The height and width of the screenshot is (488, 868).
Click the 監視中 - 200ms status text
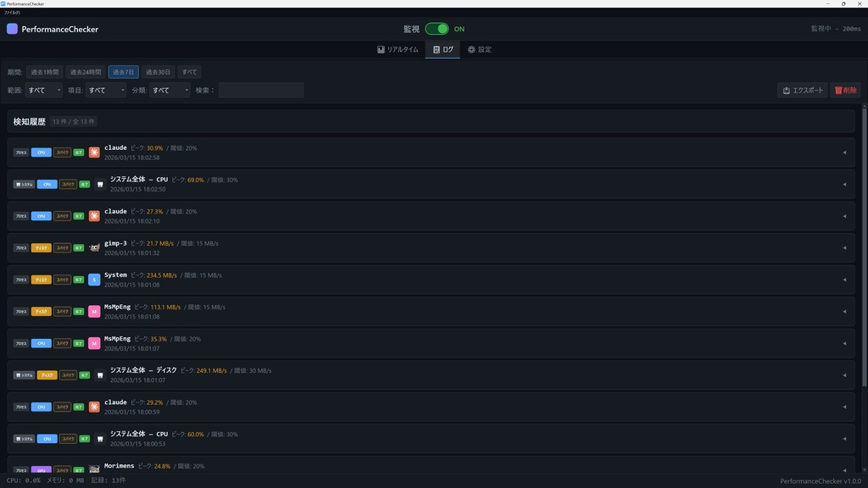pyautogui.click(x=835, y=29)
